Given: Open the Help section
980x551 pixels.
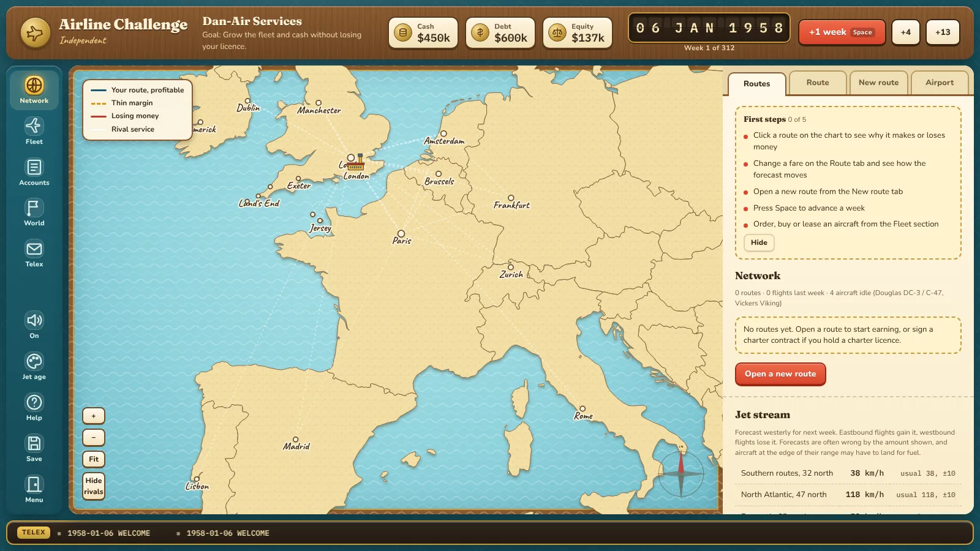Looking at the screenshot, I should point(34,407).
